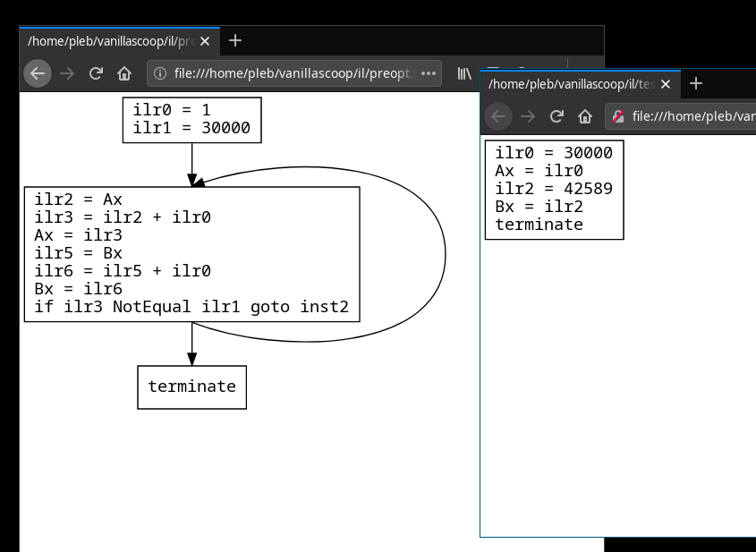This screenshot has width=756, height=552.
Task: Close the /il/pre tab in the back window
Action: coord(205,41)
